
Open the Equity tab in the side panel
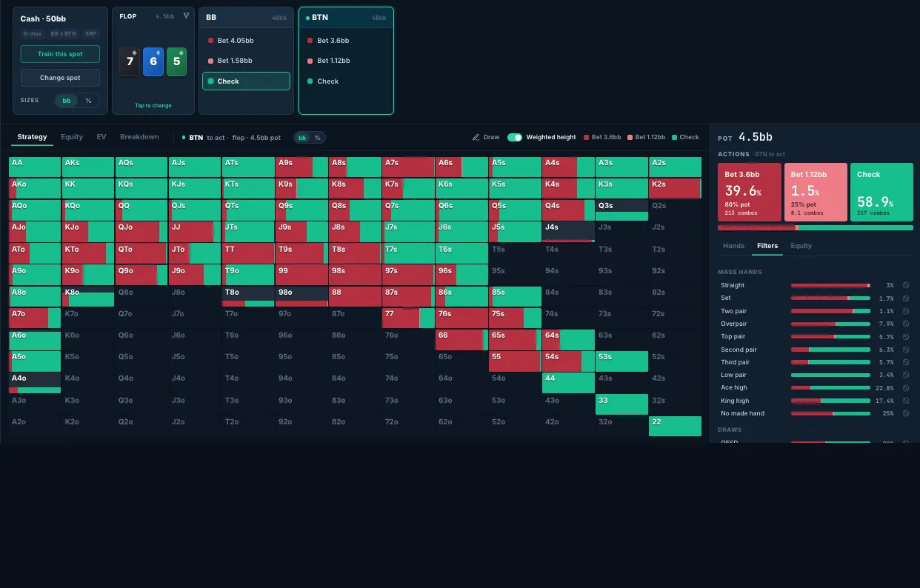click(x=801, y=246)
